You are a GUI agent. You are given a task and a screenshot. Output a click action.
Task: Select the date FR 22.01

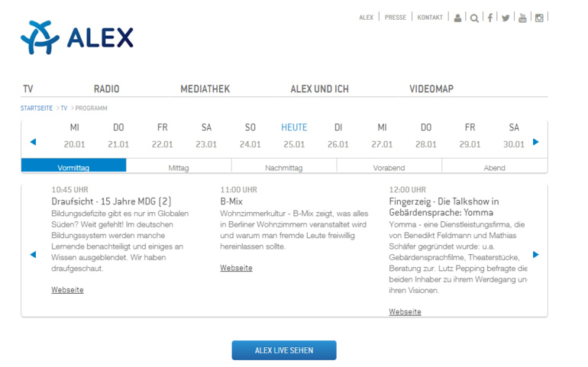point(163,136)
